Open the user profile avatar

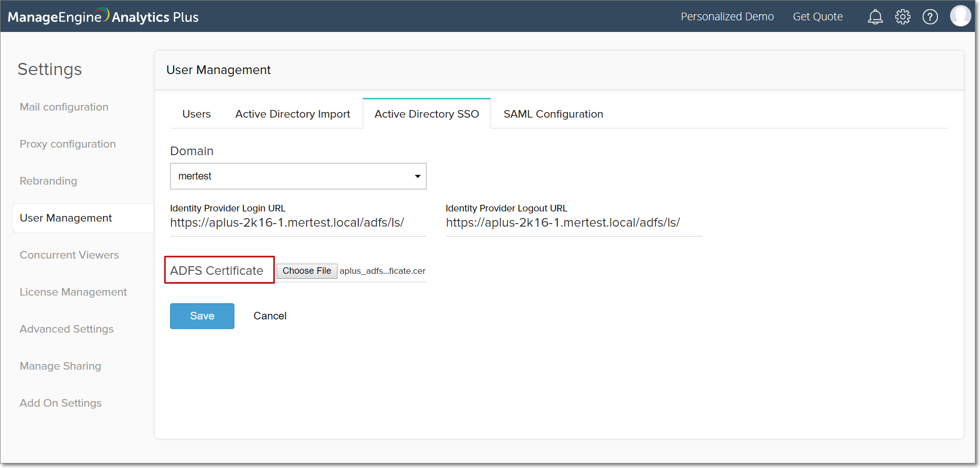960,16
